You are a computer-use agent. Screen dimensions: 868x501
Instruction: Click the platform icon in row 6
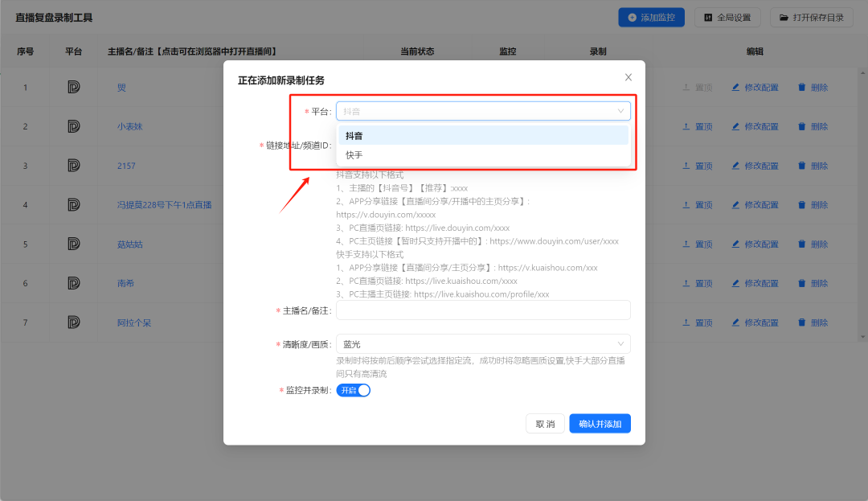(74, 283)
